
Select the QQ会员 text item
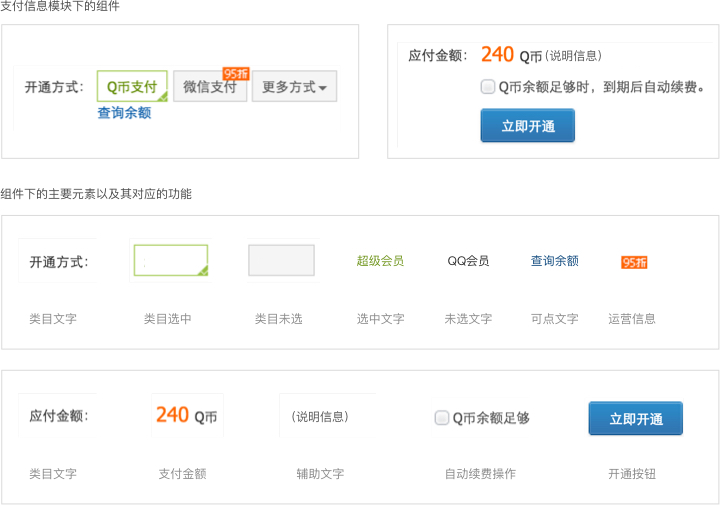tap(468, 261)
